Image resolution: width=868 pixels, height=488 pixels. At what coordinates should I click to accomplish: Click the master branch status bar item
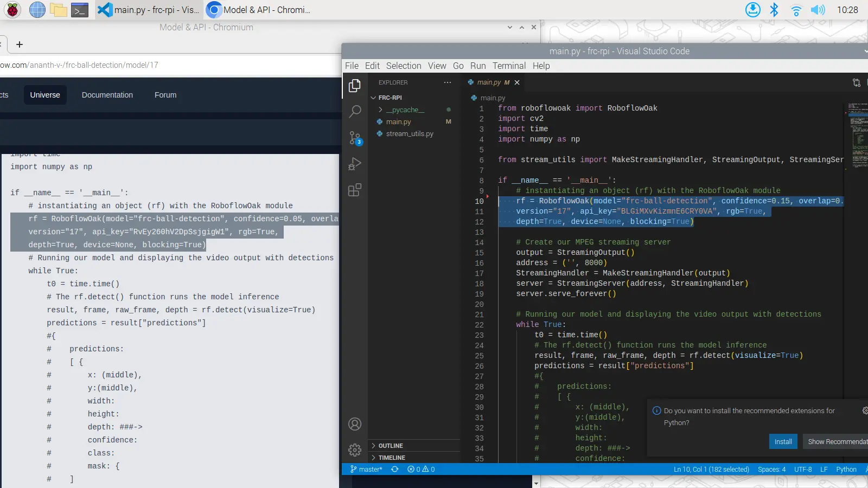[x=366, y=470]
